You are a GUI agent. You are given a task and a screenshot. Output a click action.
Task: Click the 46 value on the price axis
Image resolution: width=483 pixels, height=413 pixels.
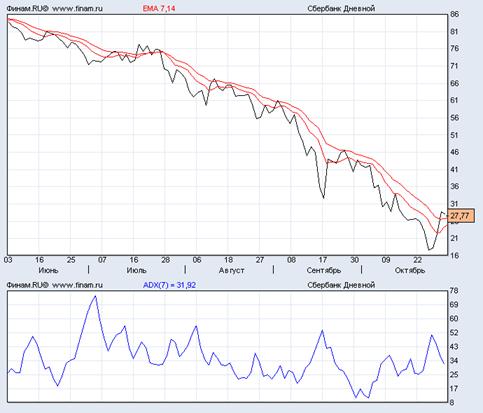pyautogui.click(x=455, y=152)
